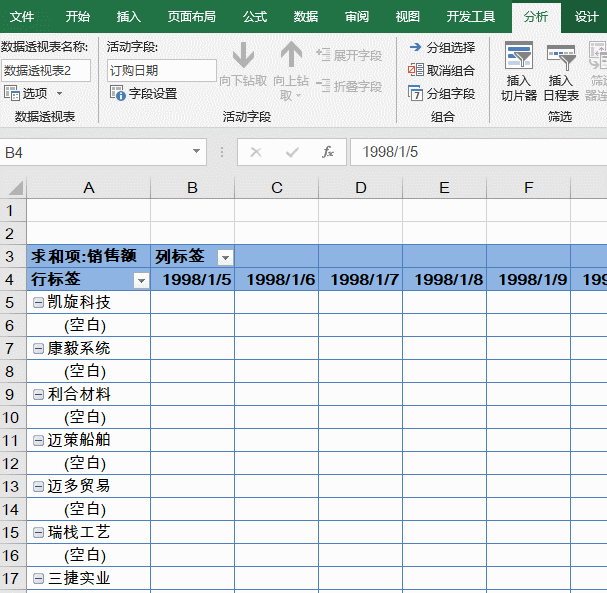
Task: Switch to the 开发工具 tab
Action: pos(471,17)
